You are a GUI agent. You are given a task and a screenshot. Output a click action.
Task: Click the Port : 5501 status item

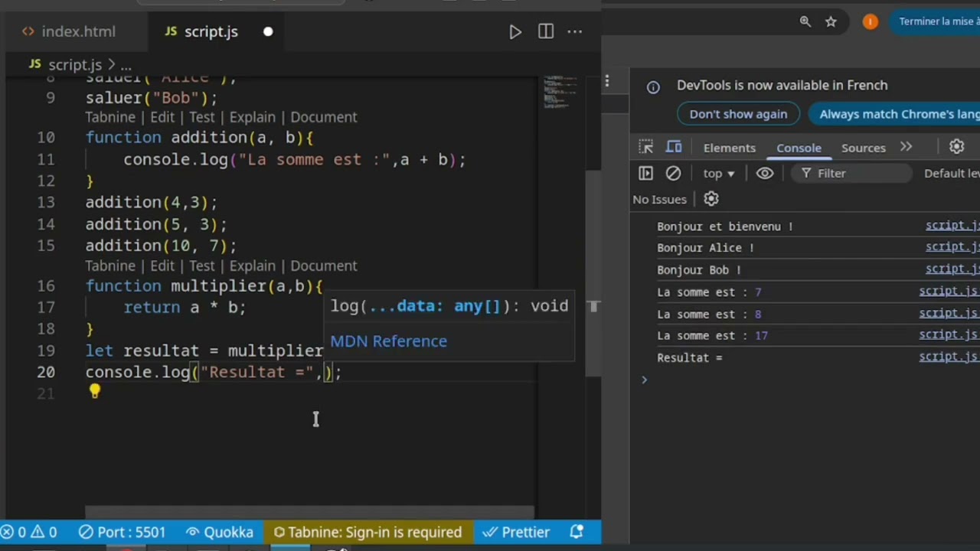coord(122,532)
